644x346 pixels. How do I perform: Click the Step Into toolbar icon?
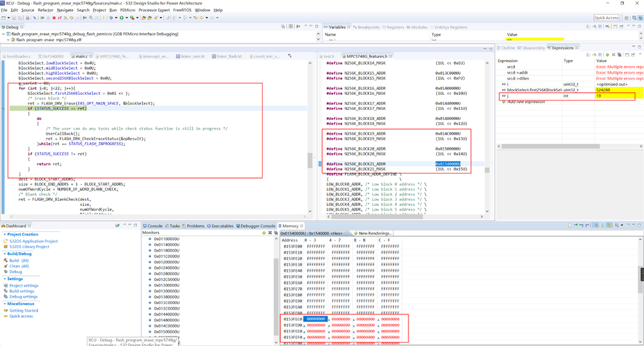click(x=66, y=17)
